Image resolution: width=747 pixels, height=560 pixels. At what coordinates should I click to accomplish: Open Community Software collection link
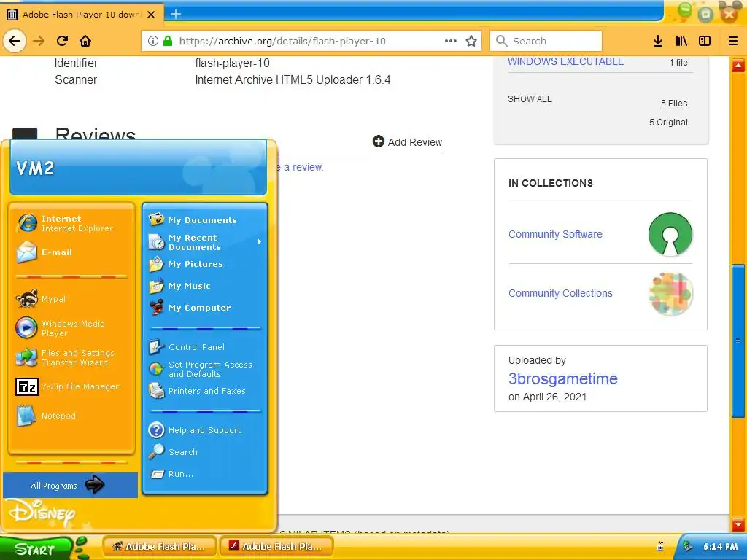[555, 234]
